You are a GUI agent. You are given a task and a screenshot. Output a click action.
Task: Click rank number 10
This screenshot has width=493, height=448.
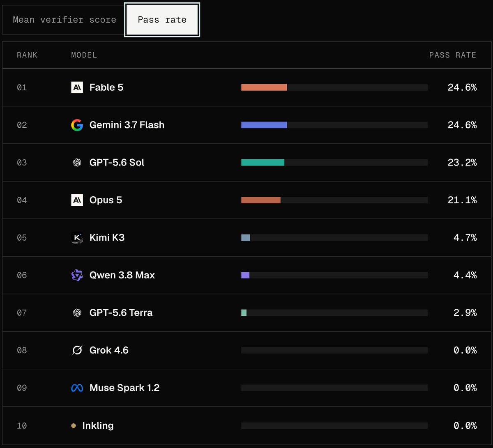pyautogui.click(x=22, y=426)
